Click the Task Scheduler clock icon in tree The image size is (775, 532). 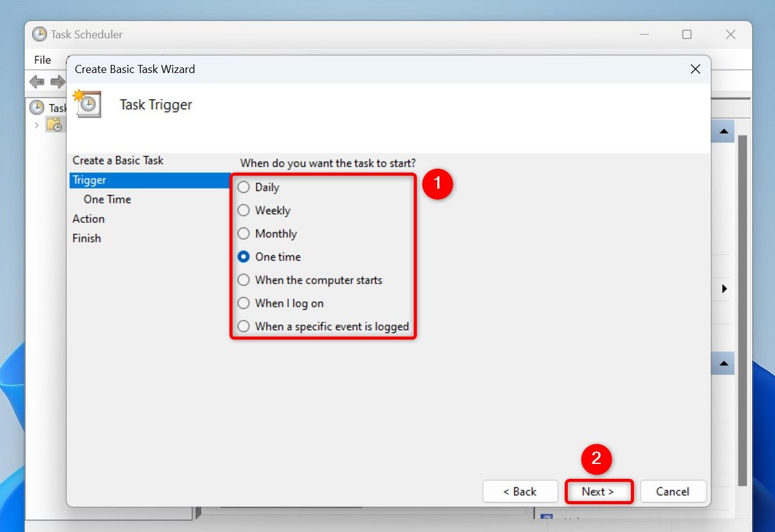click(x=37, y=107)
